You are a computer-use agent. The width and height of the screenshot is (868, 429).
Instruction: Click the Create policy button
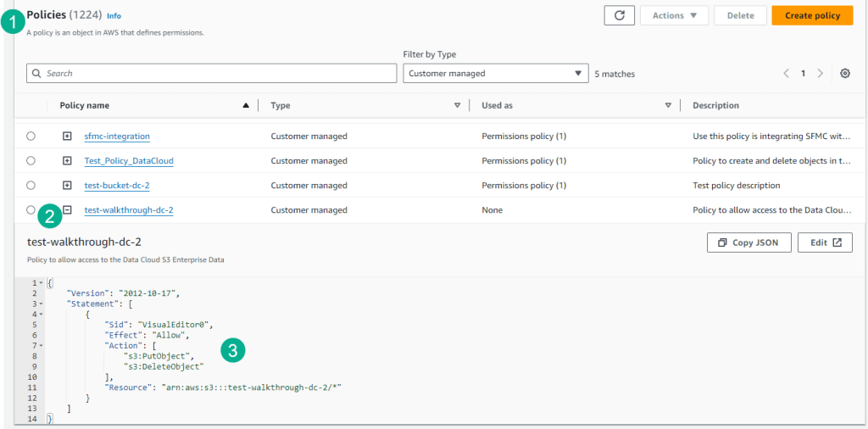(811, 15)
